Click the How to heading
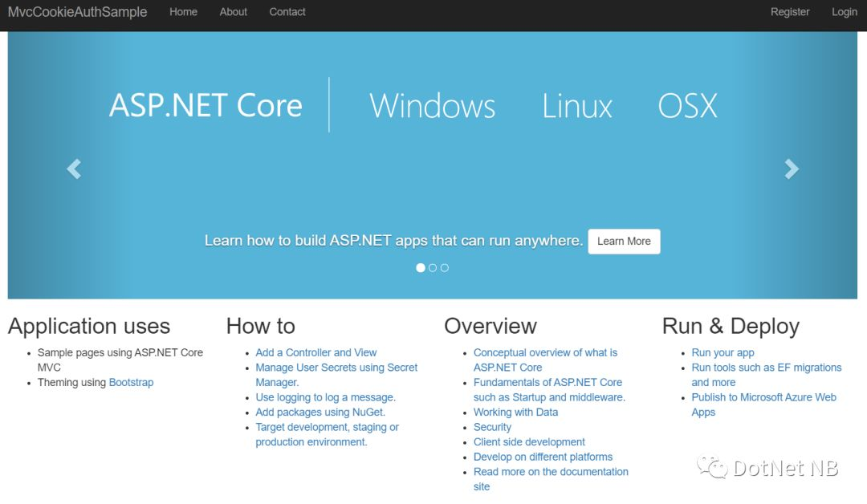867x504 pixels. 260,326
